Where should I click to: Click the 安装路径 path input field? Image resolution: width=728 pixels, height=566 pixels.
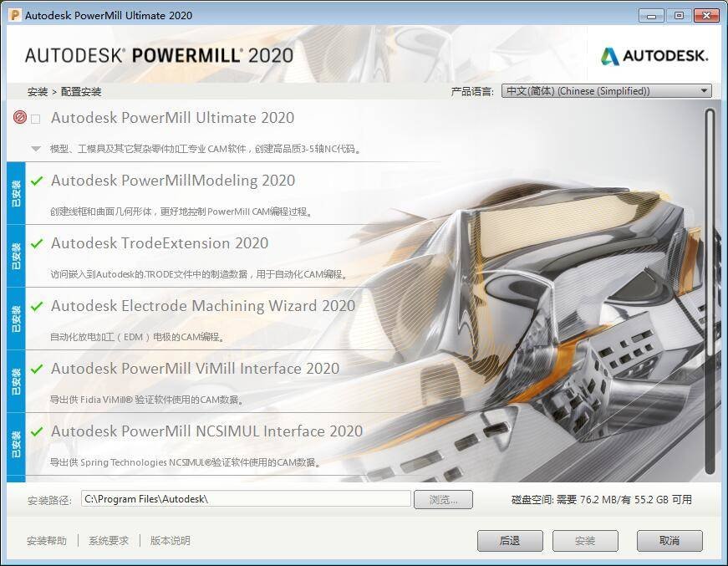tap(246, 499)
